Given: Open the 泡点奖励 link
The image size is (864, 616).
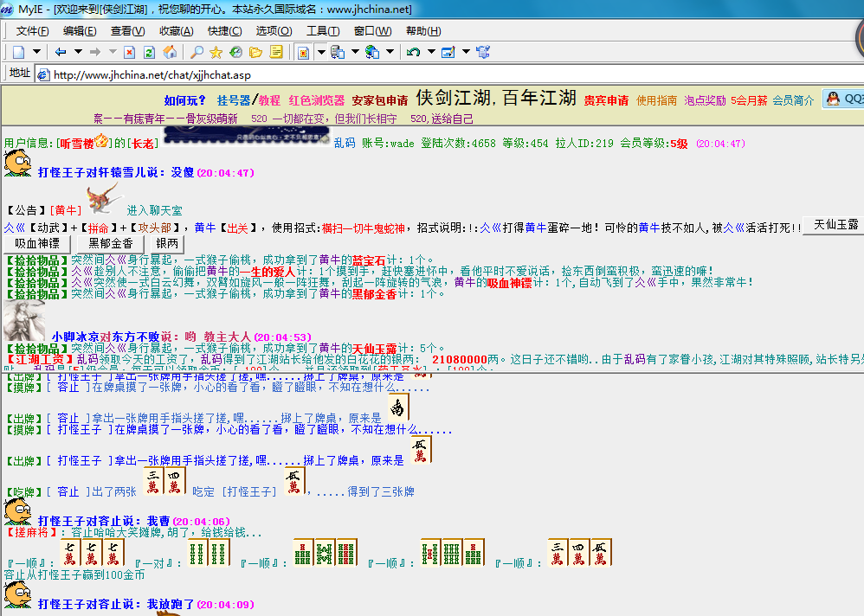Looking at the screenshot, I should (705, 100).
